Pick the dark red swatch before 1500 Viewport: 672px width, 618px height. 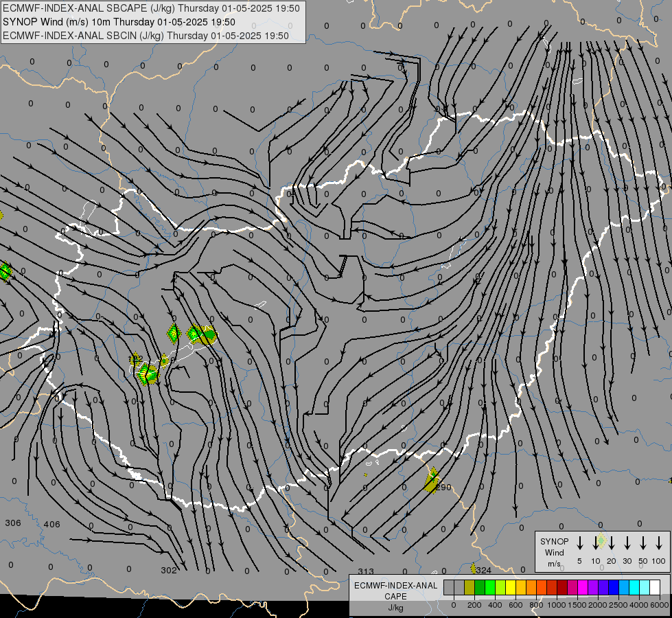point(562,588)
